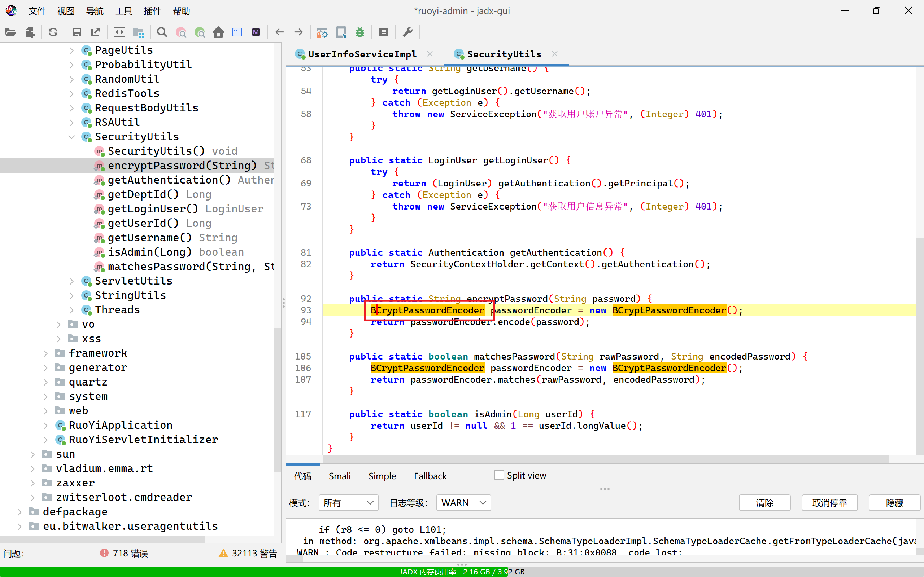Collapse the SecurityUtils class node

click(x=71, y=137)
